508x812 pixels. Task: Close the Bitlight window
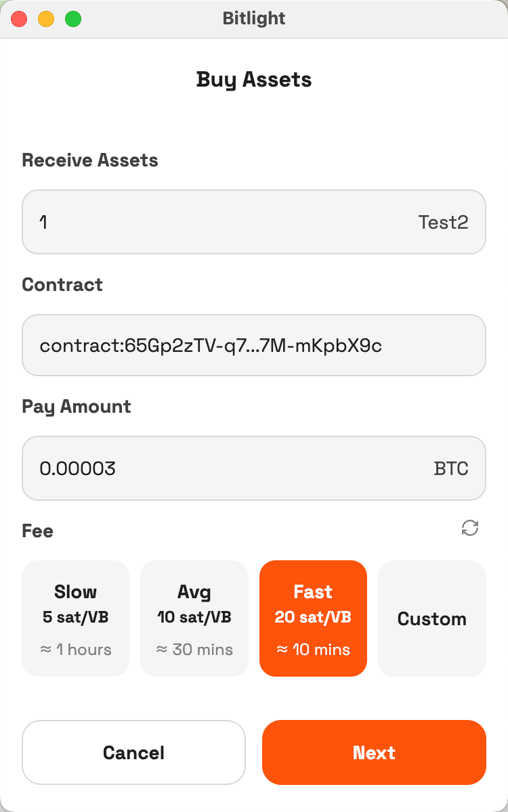pyautogui.click(x=19, y=19)
